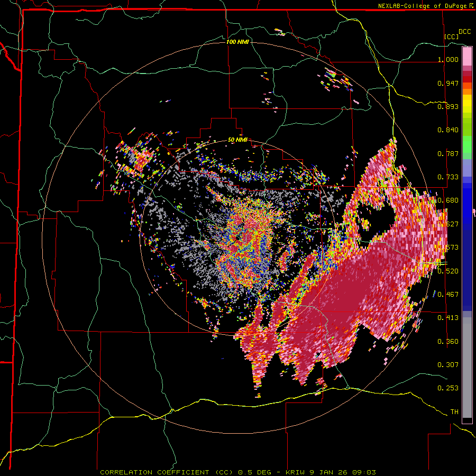Click the 100 NMI range ring label
The height and width of the screenshot is (476, 476).
237,42
